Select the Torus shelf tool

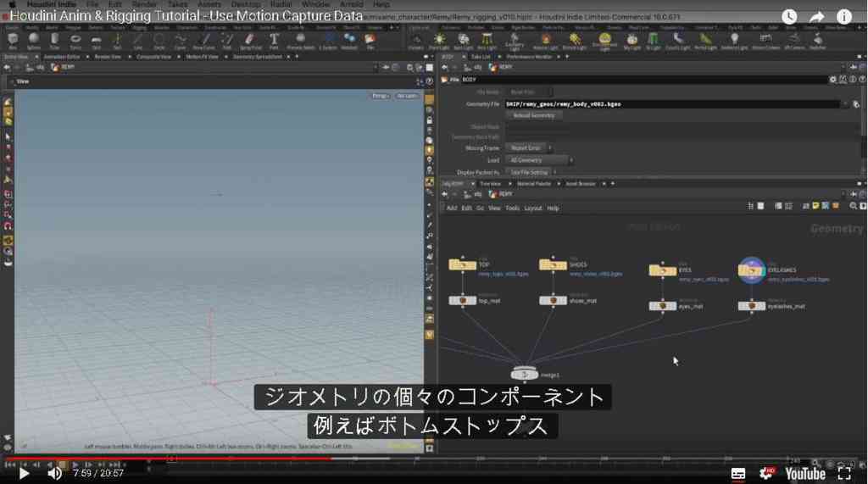coord(75,40)
